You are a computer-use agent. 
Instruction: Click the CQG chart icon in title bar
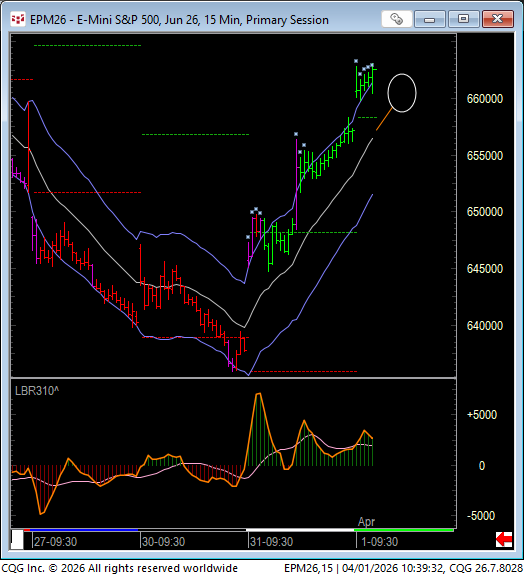(x=18, y=19)
